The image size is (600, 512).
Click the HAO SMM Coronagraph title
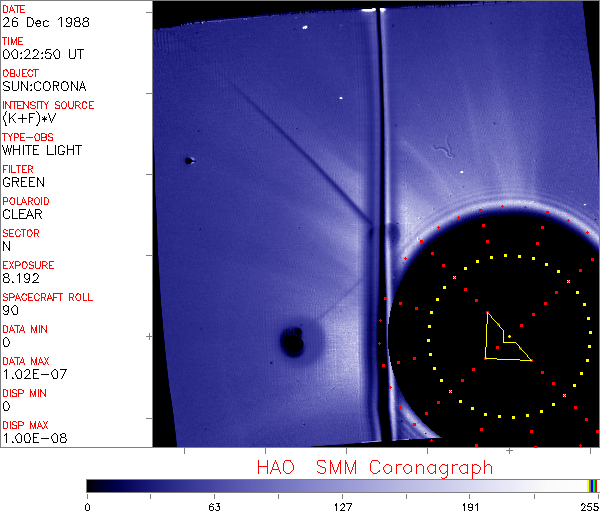tap(374, 467)
